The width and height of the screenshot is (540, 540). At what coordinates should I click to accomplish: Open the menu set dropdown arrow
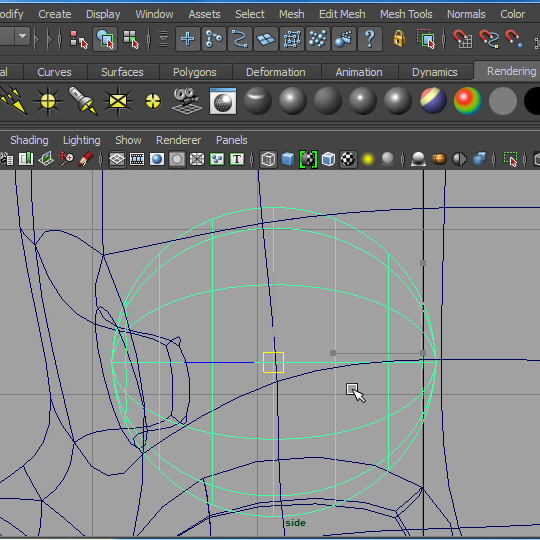point(23,36)
